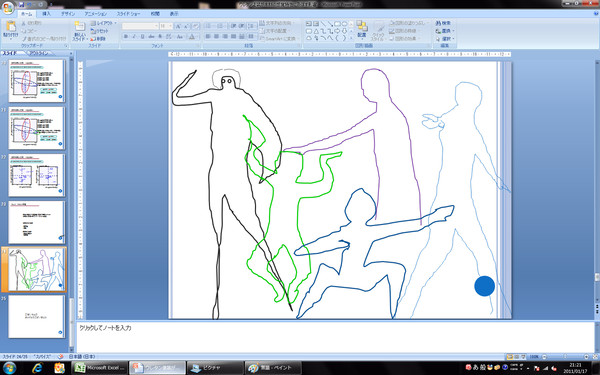The image size is (600, 375).
Task: Click the Grow Font icon
Action: [178, 26]
